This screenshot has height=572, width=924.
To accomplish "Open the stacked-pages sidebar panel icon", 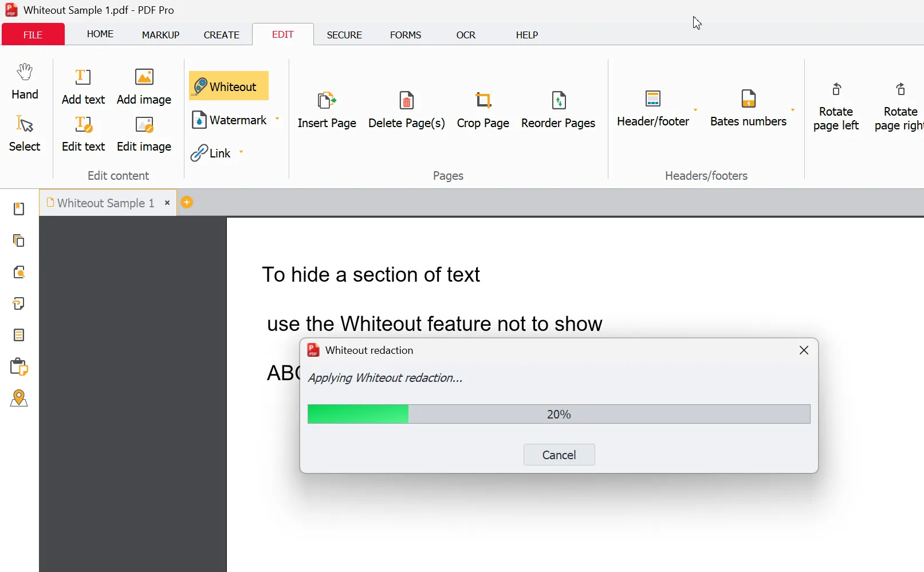I will pos(19,240).
